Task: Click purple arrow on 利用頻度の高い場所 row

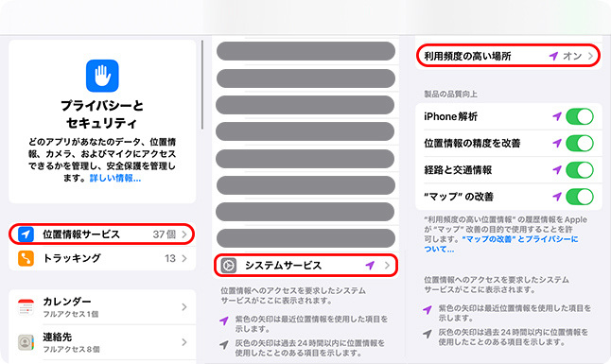Action: tap(553, 56)
